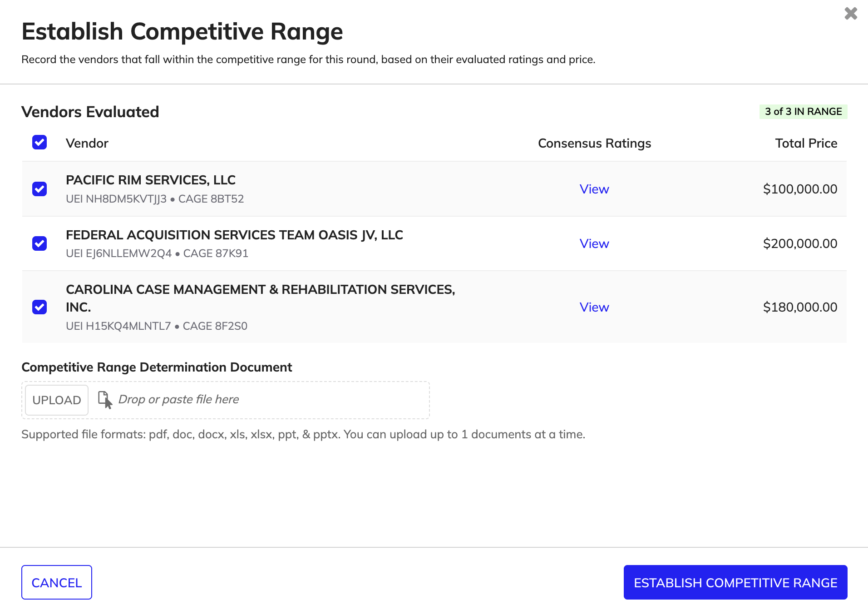Click the file drop icon in upload area

pyautogui.click(x=105, y=400)
